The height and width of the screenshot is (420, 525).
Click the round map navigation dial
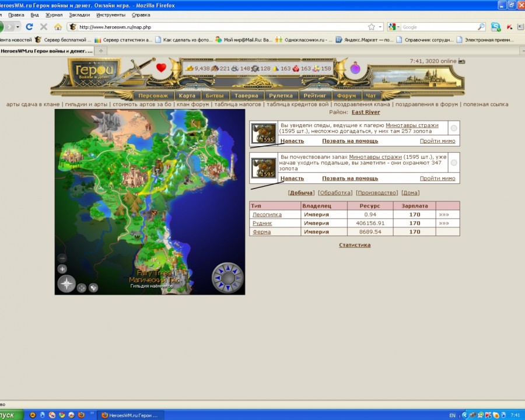pyautogui.click(x=228, y=277)
